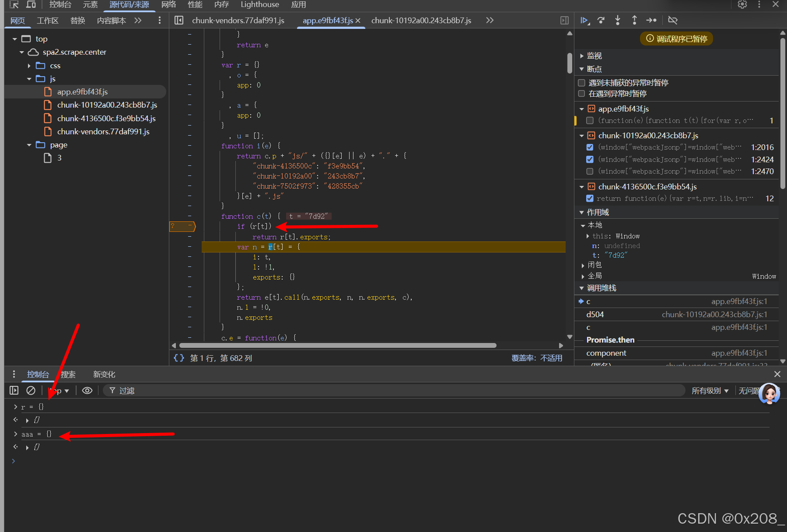
Task: Disable chunk-4136500c breakpoint line 12
Action: click(x=590, y=199)
